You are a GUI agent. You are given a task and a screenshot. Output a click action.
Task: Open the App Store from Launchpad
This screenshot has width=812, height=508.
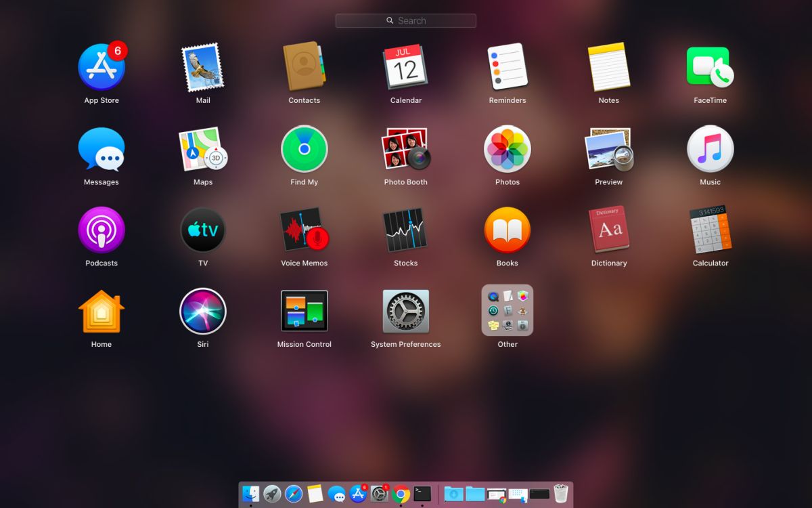click(x=101, y=66)
